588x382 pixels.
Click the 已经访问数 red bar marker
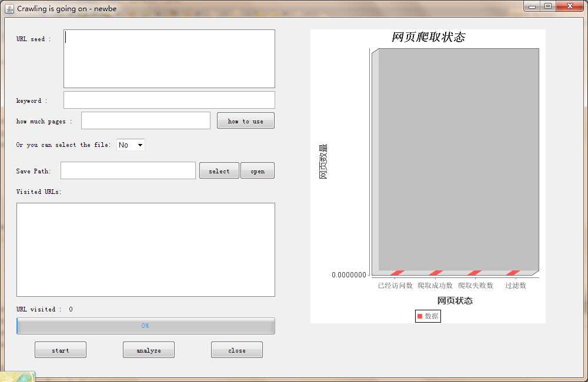pos(397,273)
